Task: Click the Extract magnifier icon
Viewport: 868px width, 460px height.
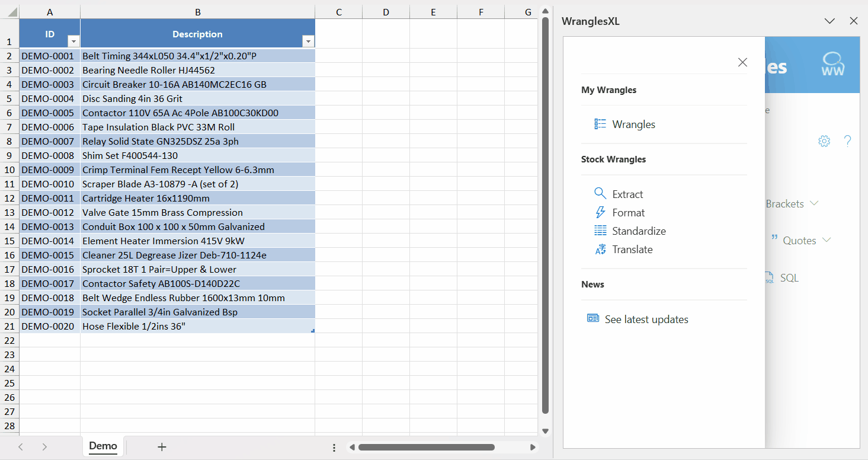Action: click(600, 194)
